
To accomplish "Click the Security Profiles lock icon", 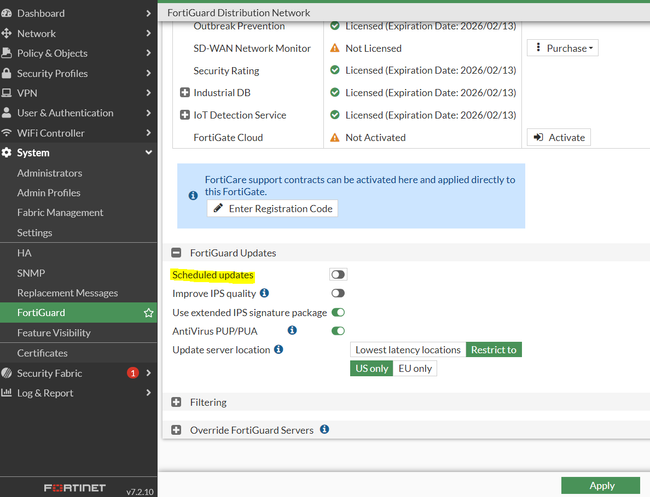I will (7, 74).
